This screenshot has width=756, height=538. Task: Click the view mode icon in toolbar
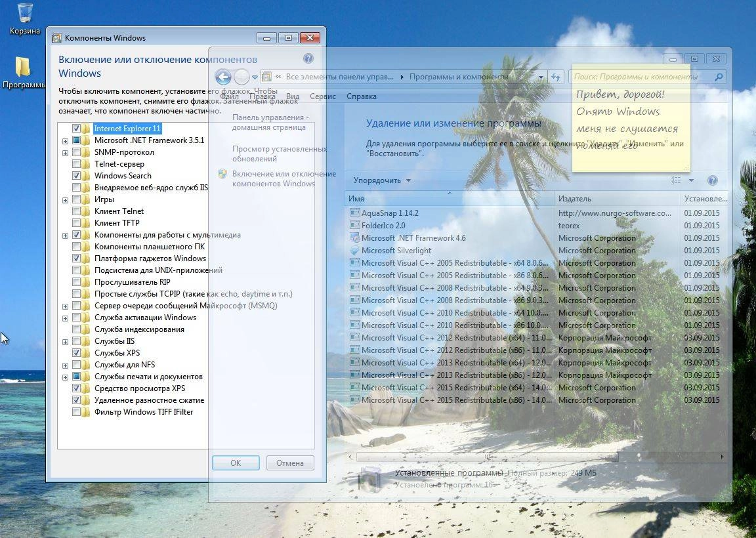pyautogui.click(x=676, y=180)
